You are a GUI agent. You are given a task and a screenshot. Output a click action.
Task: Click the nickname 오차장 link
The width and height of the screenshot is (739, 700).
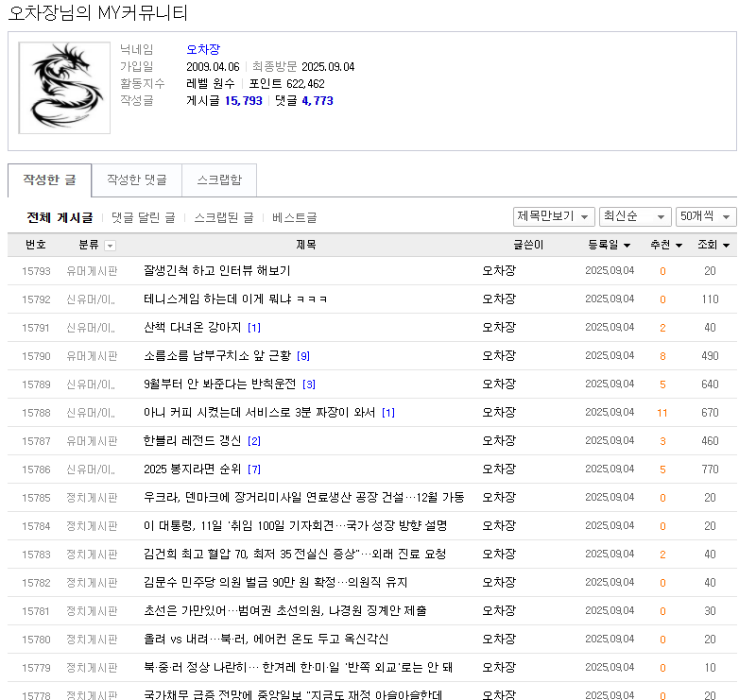pyautogui.click(x=203, y=49)
